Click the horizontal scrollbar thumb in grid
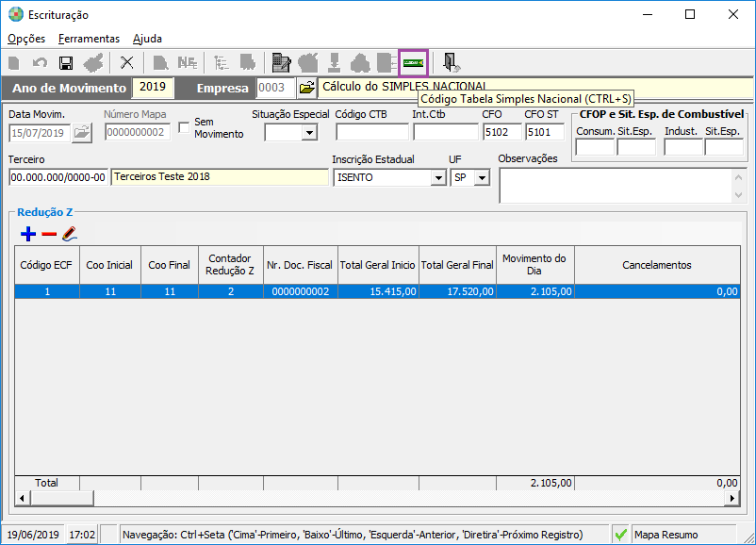 pyautogui.click(x=60, y=498)
